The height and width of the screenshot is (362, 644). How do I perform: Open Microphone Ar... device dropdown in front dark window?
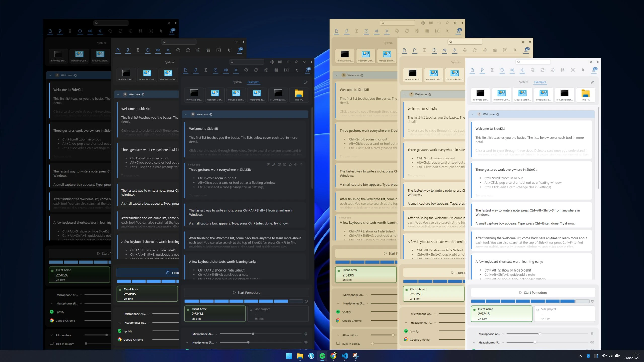[216, 334]
